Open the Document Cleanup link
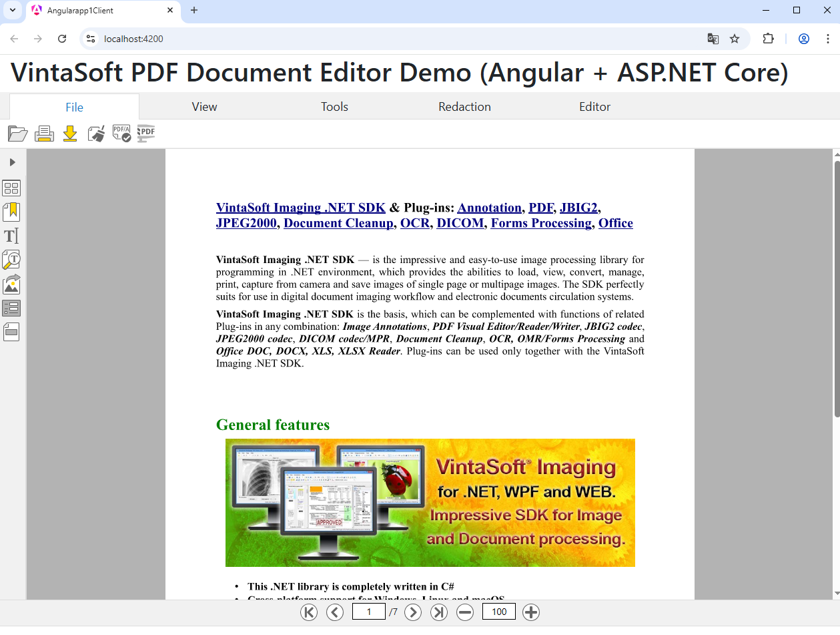This screenshot has width=840, height=635. pos(338,223)
